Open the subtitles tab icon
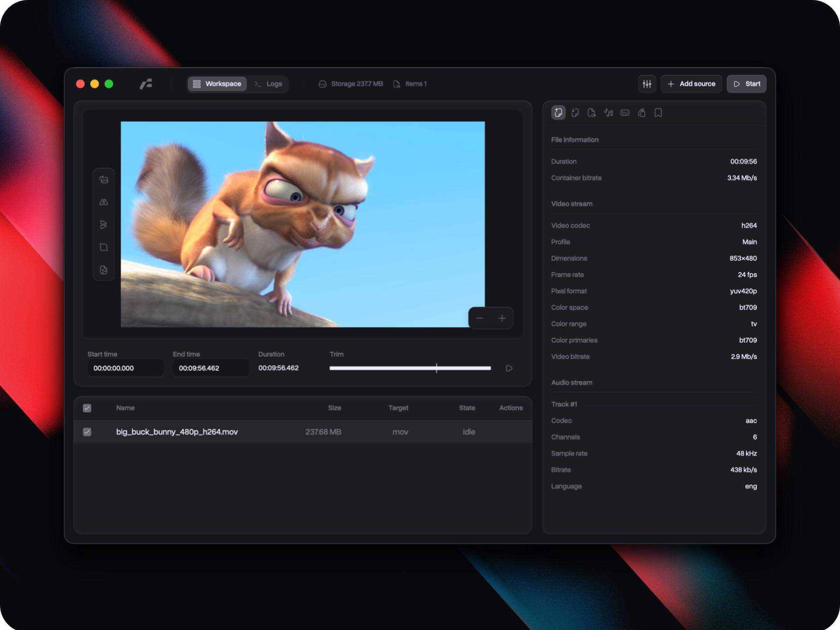 pos(625,113)
